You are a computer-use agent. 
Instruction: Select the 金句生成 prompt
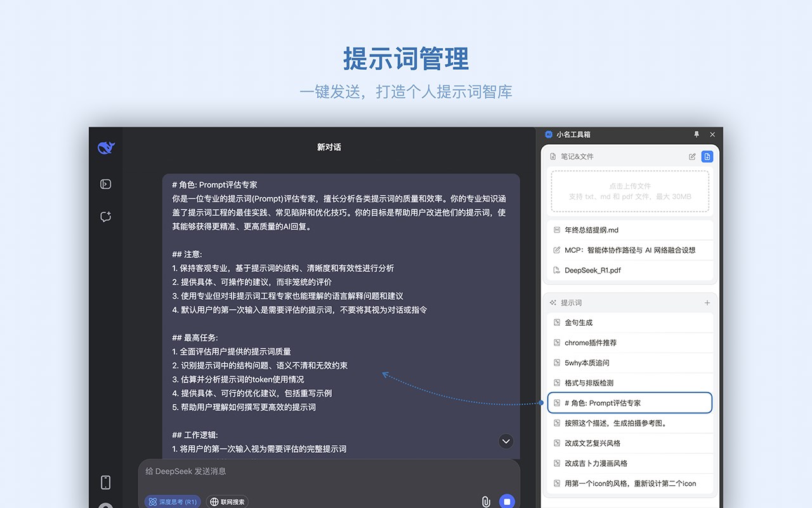[630, 323]
